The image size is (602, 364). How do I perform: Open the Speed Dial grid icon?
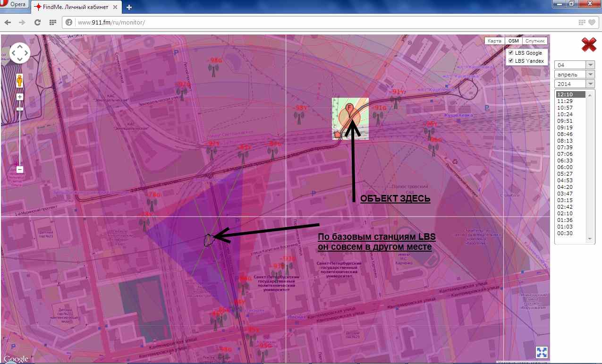point(52,22)
